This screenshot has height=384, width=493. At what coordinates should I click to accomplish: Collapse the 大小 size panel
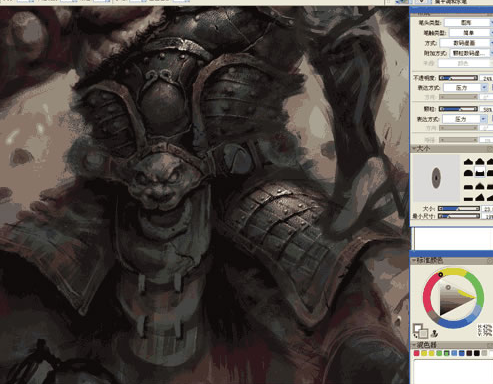(x=414, y=148)
